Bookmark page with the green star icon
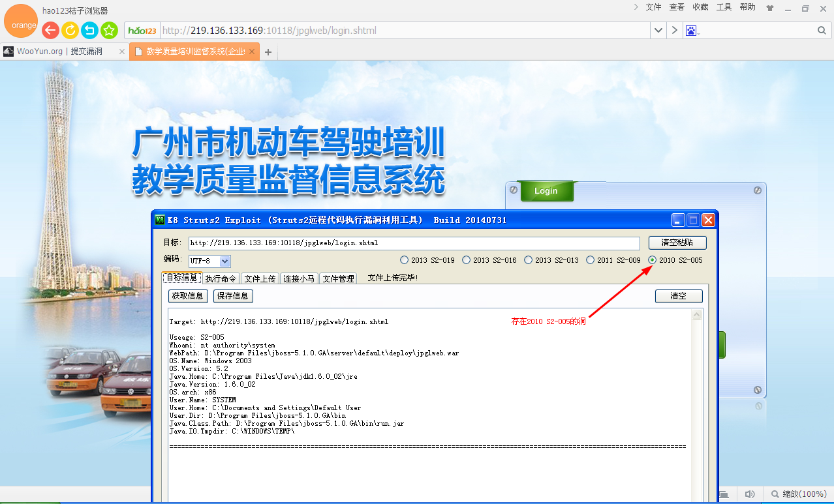The image size is (834, 504). point(109,30)
